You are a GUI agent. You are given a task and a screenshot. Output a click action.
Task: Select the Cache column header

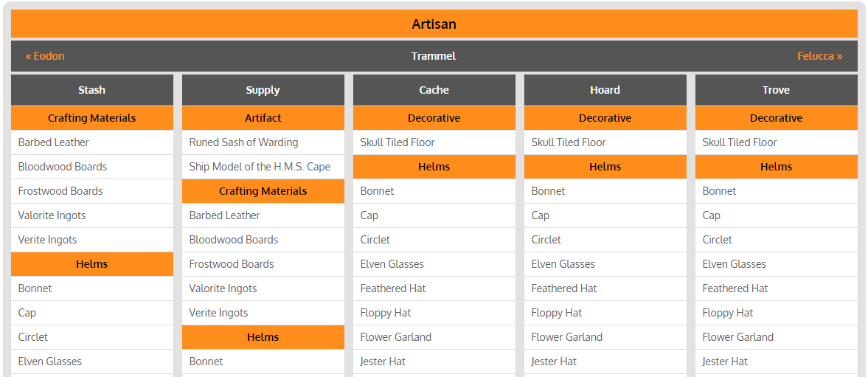tap(434, 90)
